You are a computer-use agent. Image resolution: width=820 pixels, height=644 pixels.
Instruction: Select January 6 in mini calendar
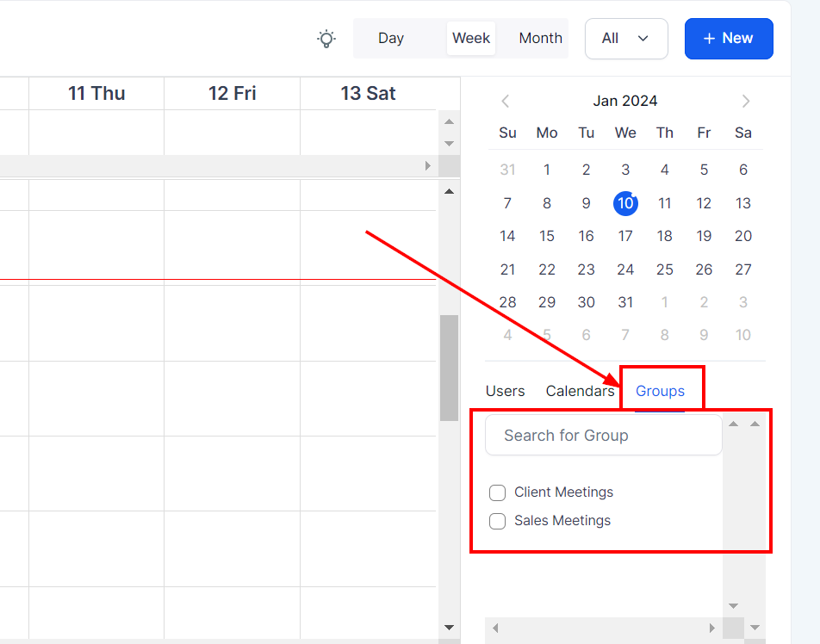pyautogui.click(x=743, y=170)
